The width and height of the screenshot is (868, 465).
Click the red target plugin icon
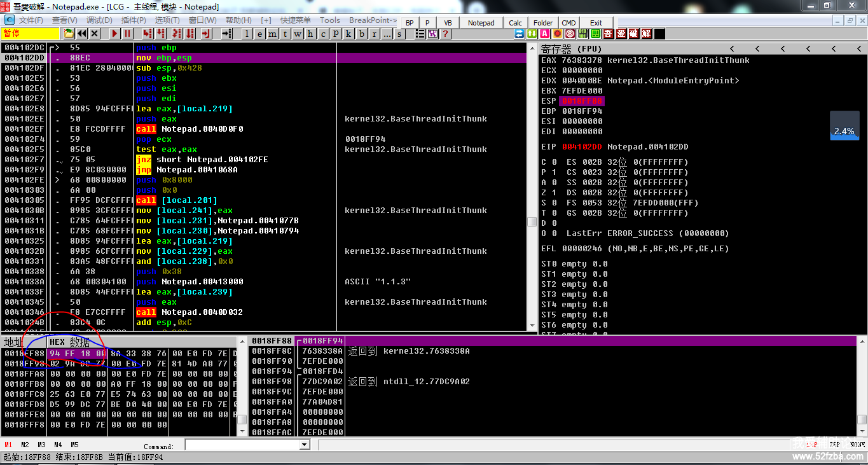tap(570, 34)
